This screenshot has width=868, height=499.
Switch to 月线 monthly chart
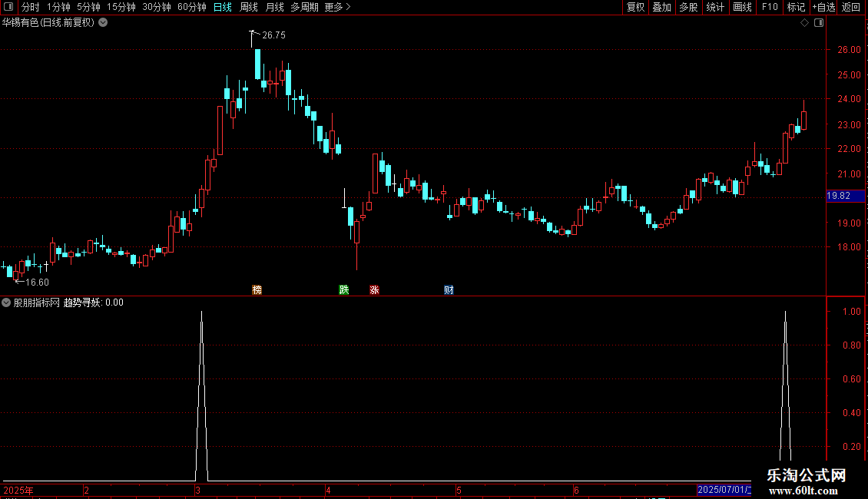click(274, 7)
